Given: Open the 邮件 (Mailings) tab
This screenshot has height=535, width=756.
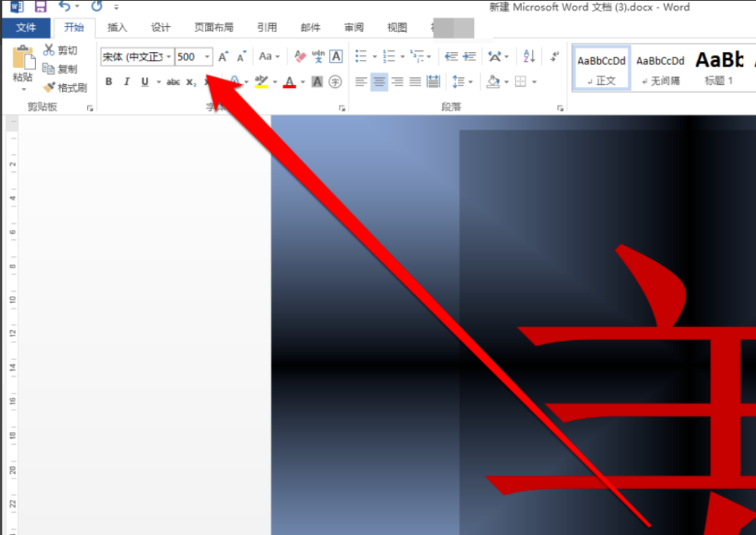Looking at the screenshot, I should (310, 28).
